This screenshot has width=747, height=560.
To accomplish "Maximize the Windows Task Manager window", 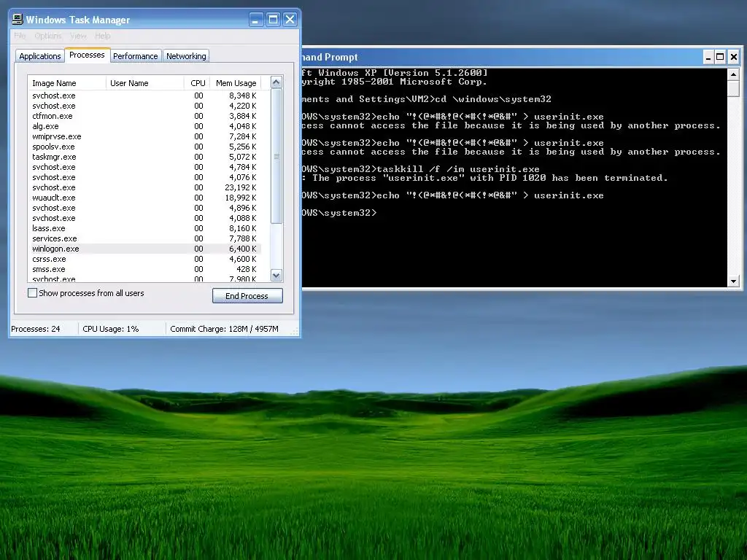I will (273, 20).
